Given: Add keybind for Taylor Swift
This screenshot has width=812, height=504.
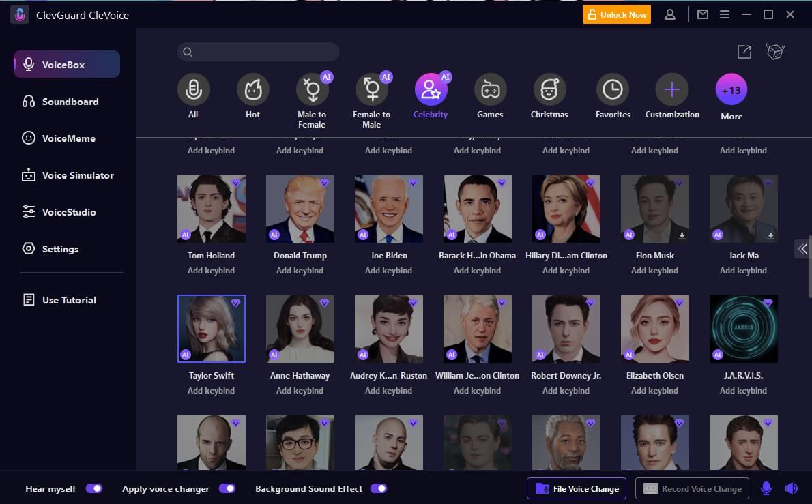Looking at the screenshot, I should (x=212, y=391).
